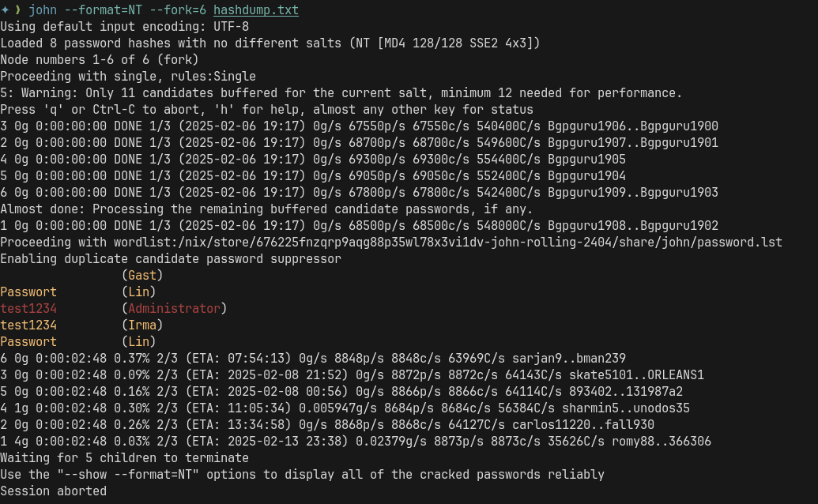Click the sparkle prompt symbol
Image resolution: width=818 pixels, height=504 pixels.
click(x=5, y=10)
